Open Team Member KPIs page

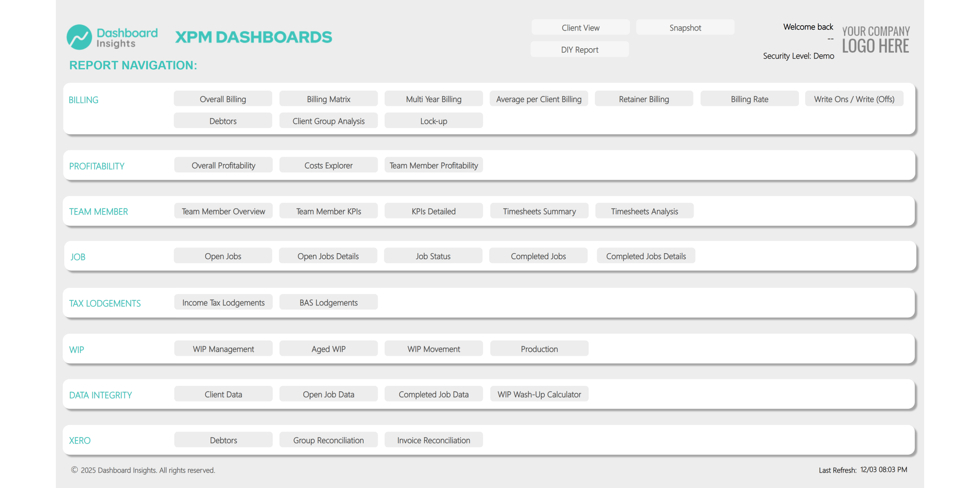(x=328, y=211)
